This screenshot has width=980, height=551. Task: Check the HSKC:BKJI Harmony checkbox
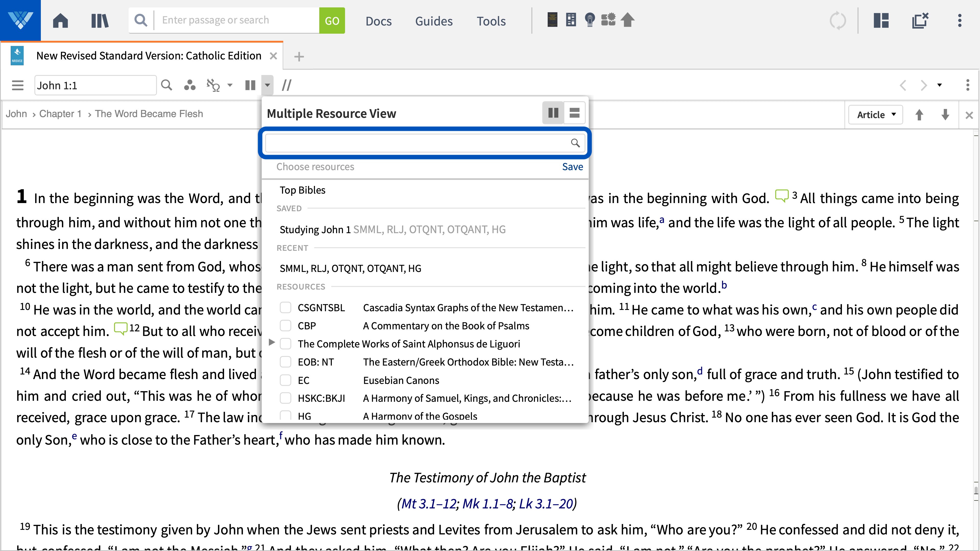pos(285,398)
